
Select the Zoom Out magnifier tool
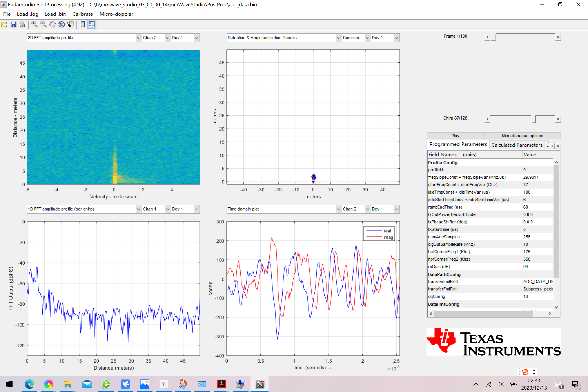(x=44, y=24)
